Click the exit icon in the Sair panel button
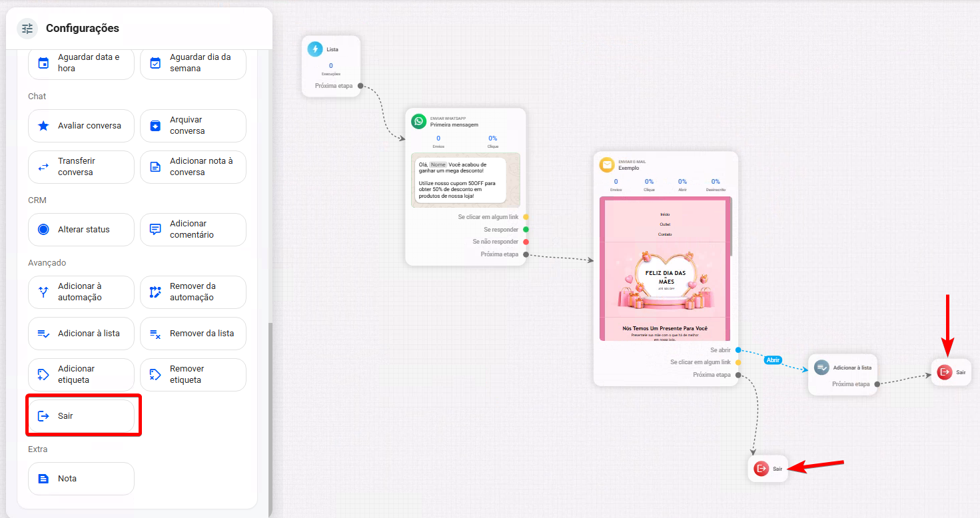 43,416
